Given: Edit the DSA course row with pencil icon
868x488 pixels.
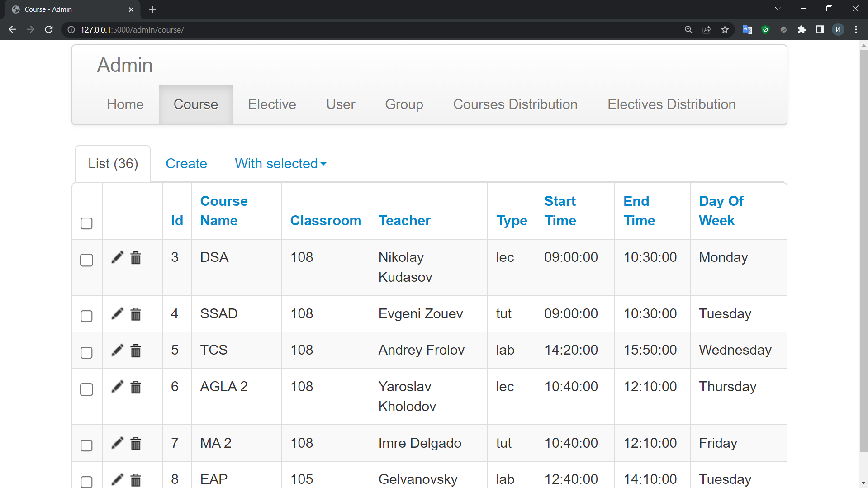Looking at the screenshot, I should click(117, 257).
